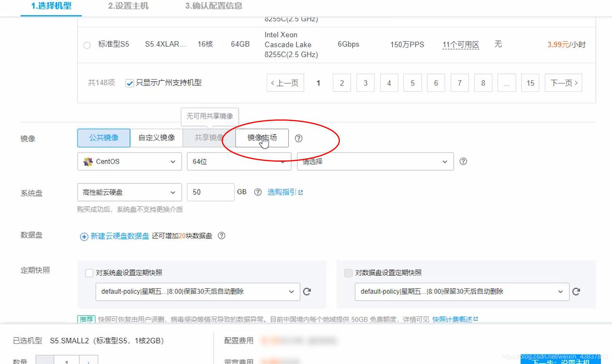The width and height of the screenshot is (612, 364).
Task: Enable 对系统盘设置定期快照 checkbox
Action: (x=89, y=273)
